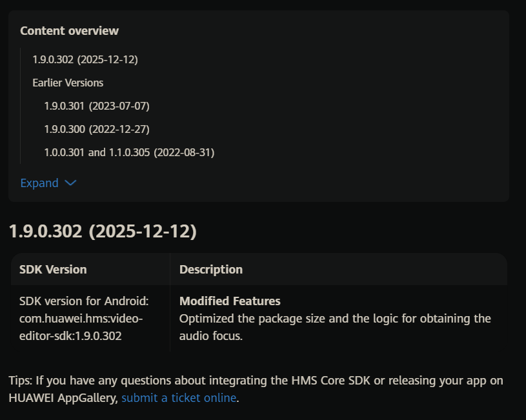Click the SDK version for Android label

(x=84, y=301)
